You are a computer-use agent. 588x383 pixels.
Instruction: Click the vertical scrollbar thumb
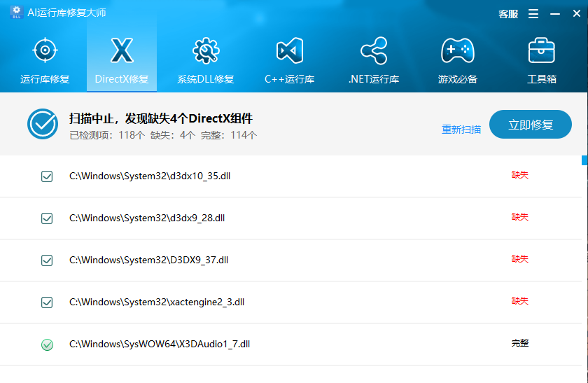[x=584, y=160]
